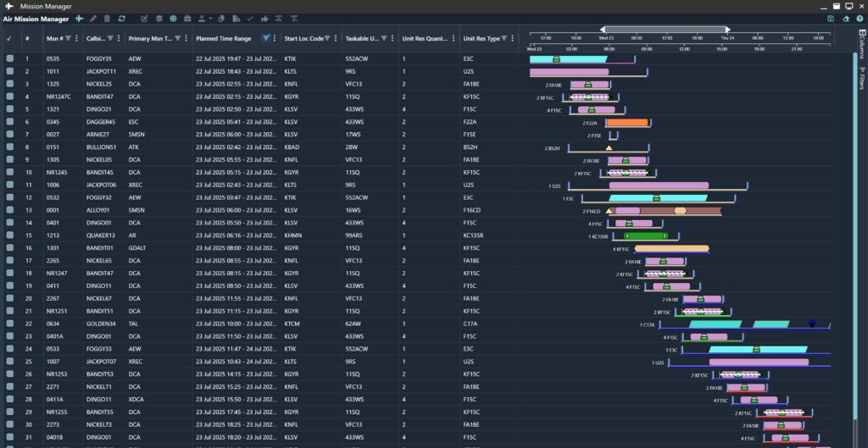Open Unit Res Type column menu dots

(x=513, y=39)
